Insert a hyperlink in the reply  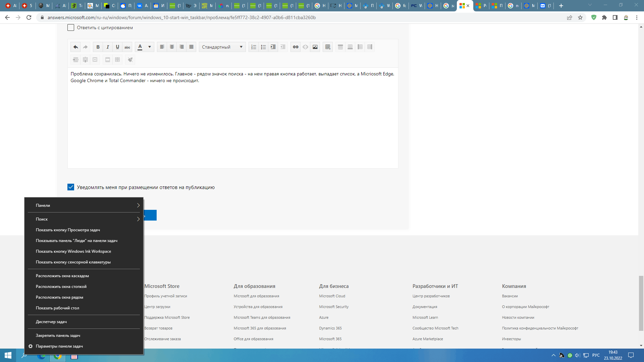click(296, 47)
